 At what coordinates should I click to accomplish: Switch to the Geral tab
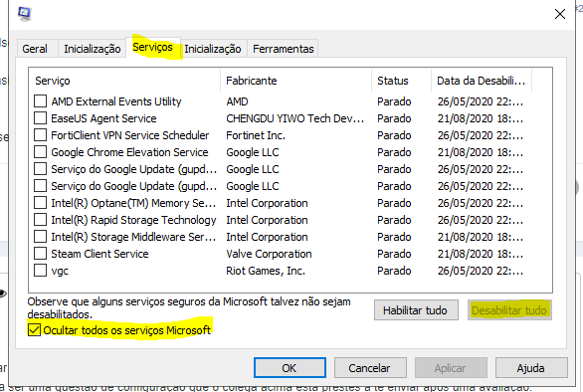(x=37, y=49)
